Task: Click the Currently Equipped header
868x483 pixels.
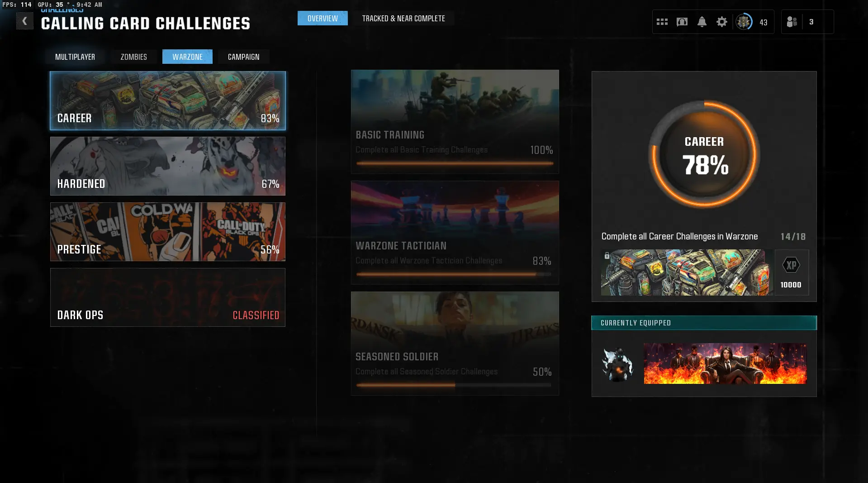Action: (x=704, y=323)
